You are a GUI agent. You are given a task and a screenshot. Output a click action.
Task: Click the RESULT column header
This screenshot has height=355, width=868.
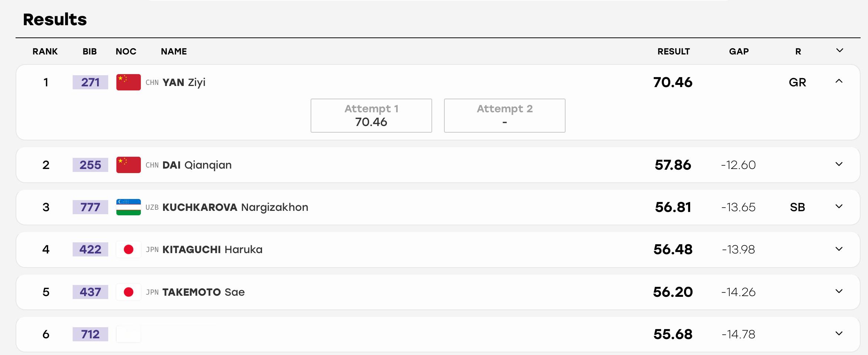[673, 52]
